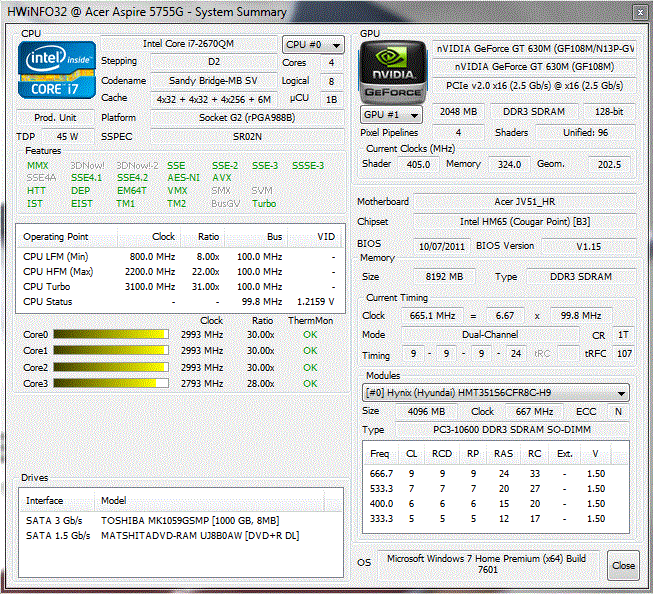
Task: Select the Clock column header in operating points
Action: (x=149, y=237)
